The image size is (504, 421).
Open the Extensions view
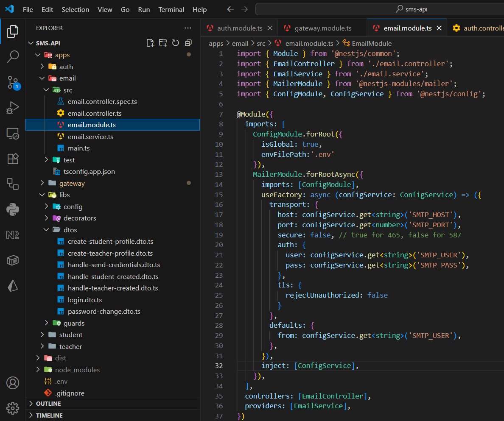click(13, 159)
